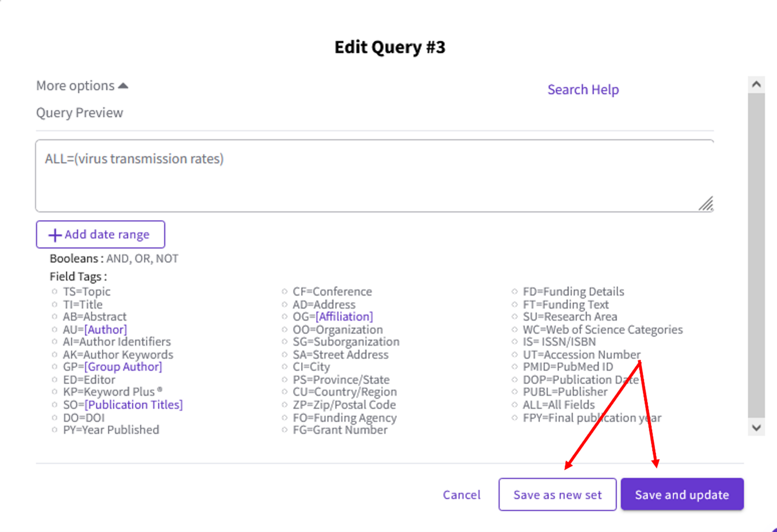Screen dimensions: 777x532
Task: Click into the Query Preview text box
Action: pyautogui.click(x=374, y=176)
